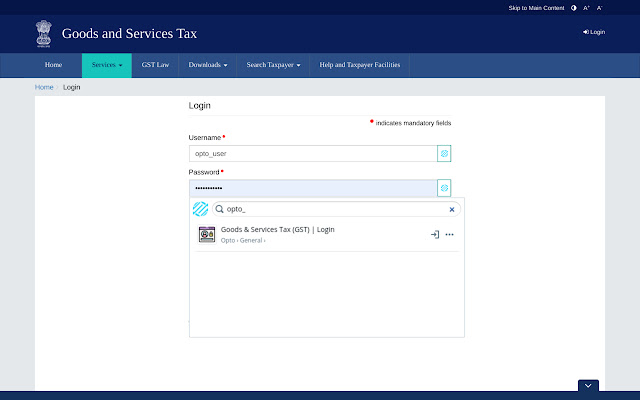Click the autofill login arrow icon
The height and width of the screenshot is (400, 640).
(x=434, y=234)
